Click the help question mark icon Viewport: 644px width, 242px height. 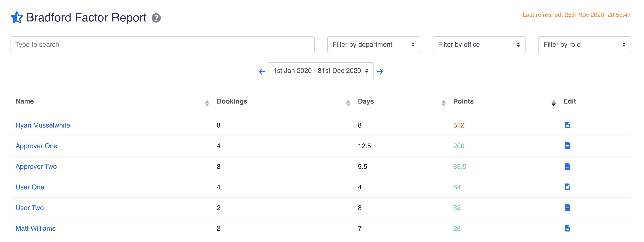[x=156, y=18]
